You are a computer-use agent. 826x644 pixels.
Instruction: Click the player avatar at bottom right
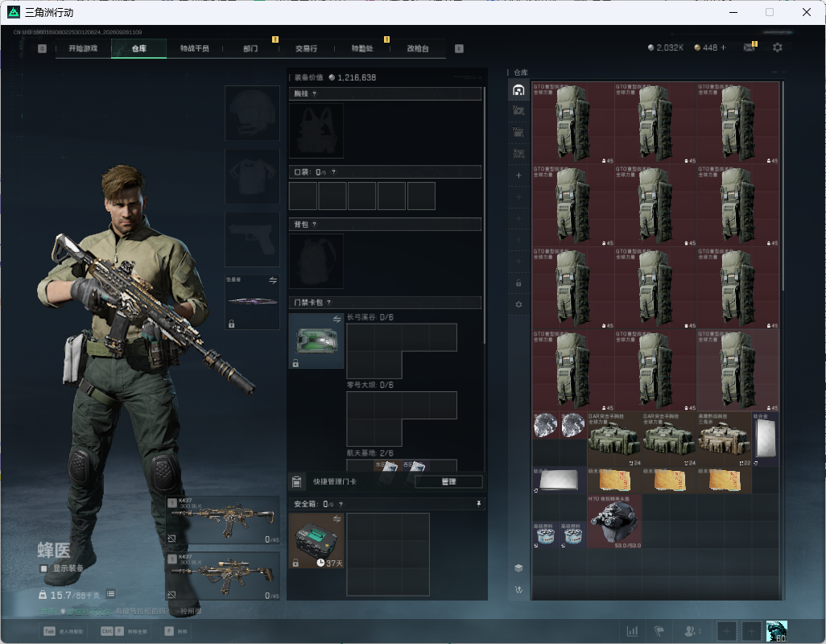[776, 631]
